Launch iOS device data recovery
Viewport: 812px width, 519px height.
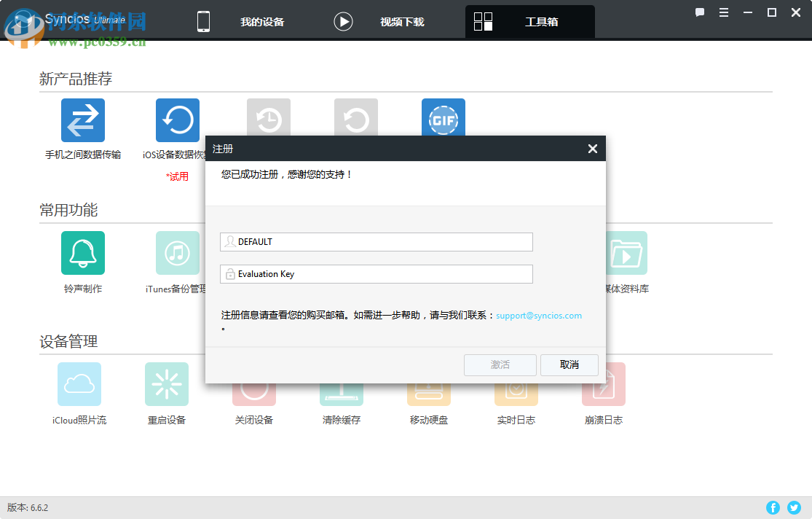(177, 119)
